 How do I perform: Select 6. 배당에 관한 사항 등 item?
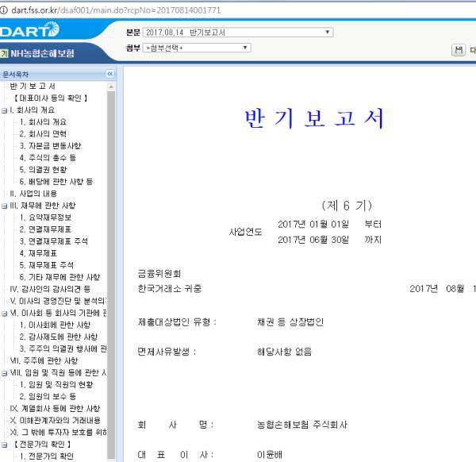point(56,182)
